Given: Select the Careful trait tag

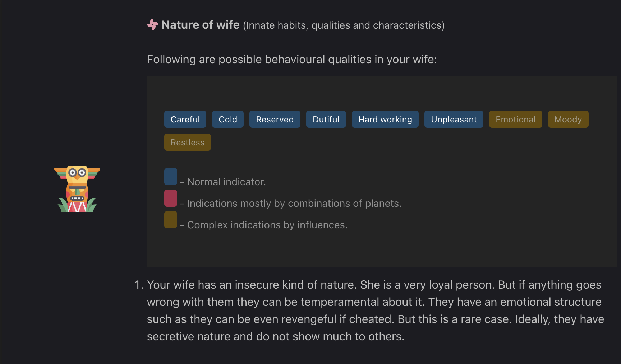Looking at the screenshot, I should click(x=185, y=119).
